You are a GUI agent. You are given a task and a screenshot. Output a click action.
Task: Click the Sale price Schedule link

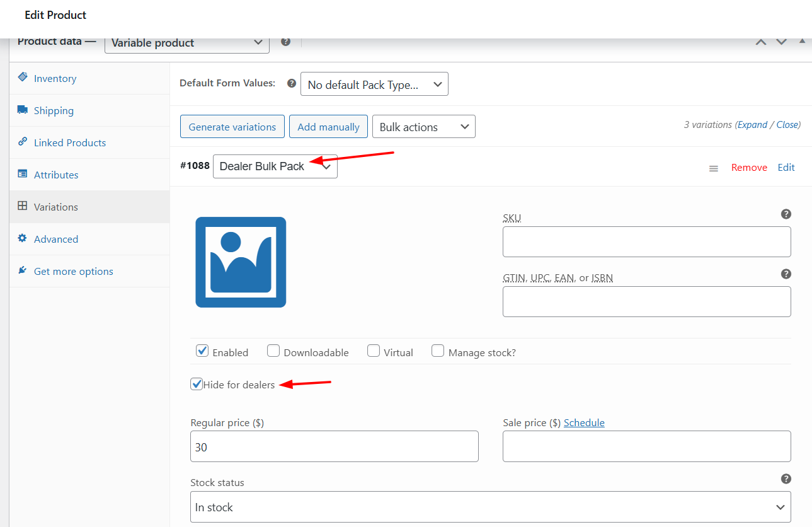coord(584,422)
